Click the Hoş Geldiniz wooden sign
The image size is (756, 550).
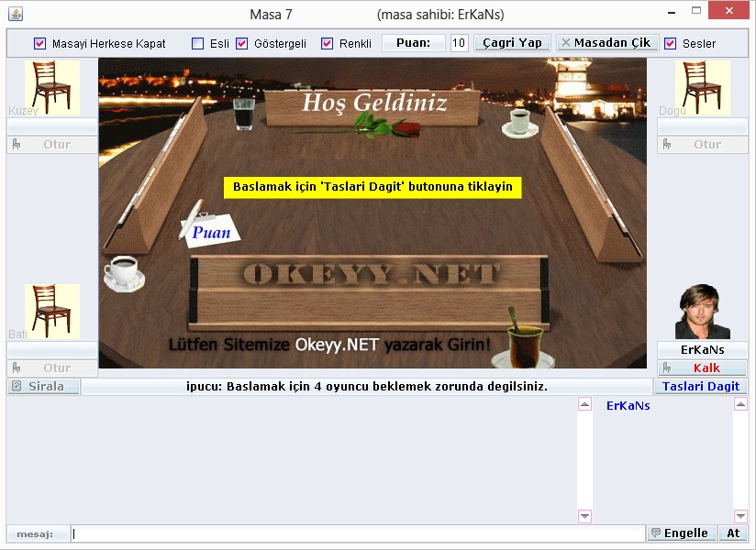click(x=373, y=108)
